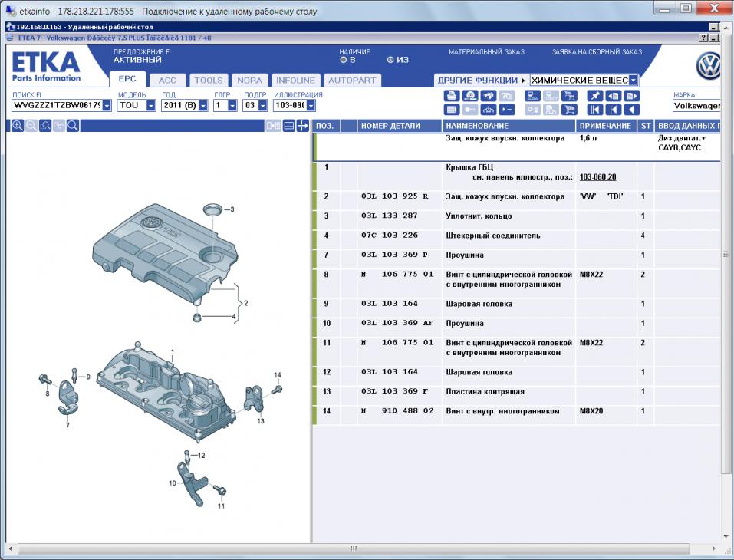Click the list-panel icon below the printer

coord(451,110)
